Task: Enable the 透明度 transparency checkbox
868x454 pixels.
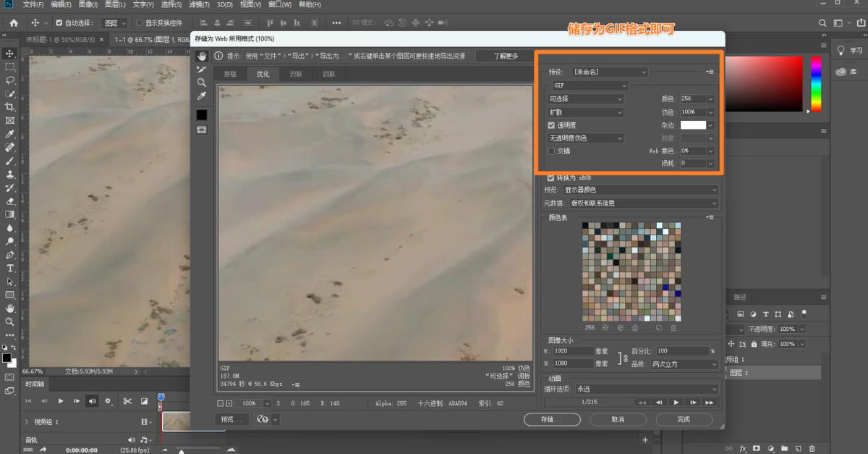Action: click(551, 125)
